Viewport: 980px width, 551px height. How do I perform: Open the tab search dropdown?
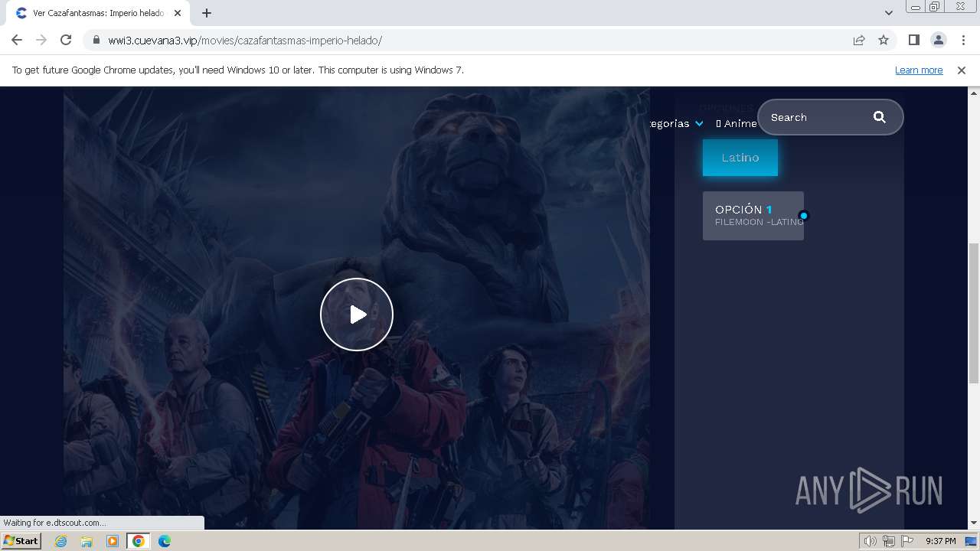coord(889,13)
